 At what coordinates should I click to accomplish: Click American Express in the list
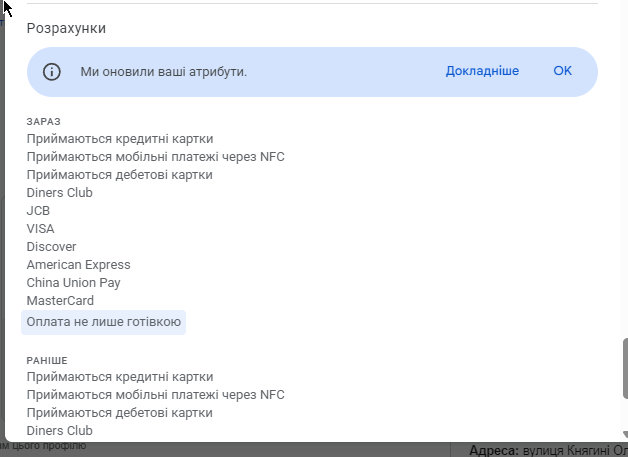point(78,265)
